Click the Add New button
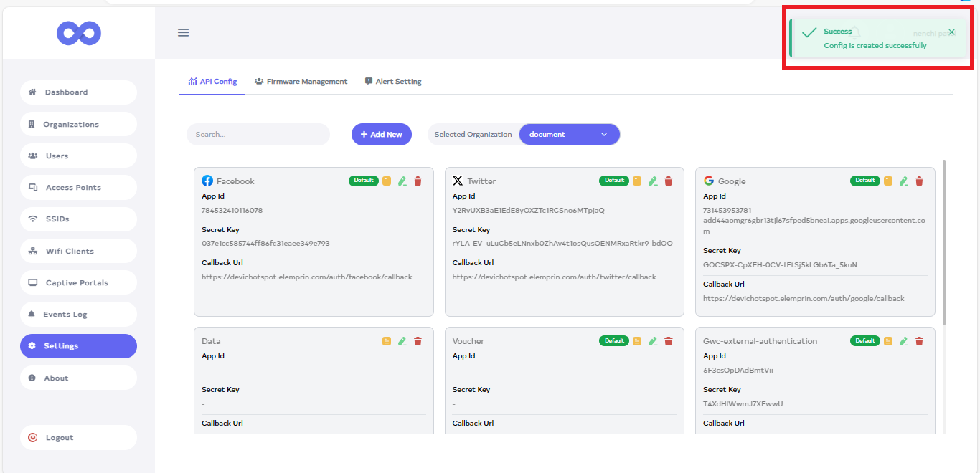 pos(381,135)
